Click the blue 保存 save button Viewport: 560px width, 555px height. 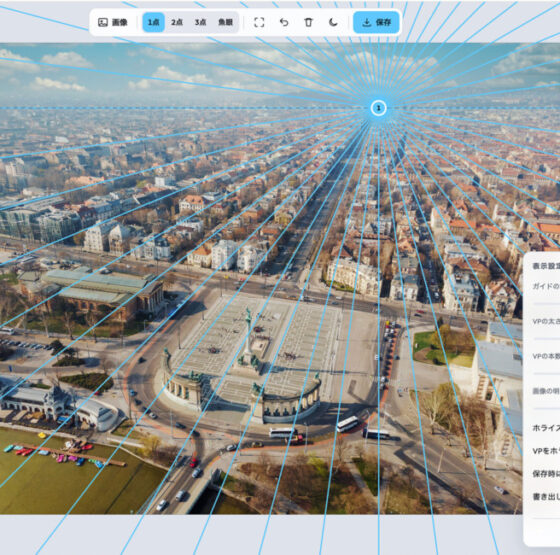coord(376,22)
